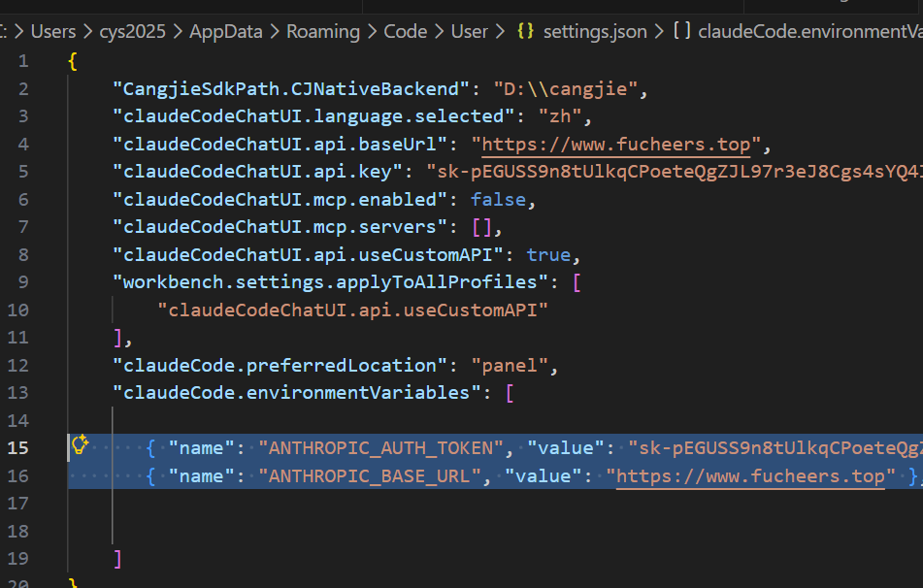Screen dimensions: 923x588
Task: Open User breadcrumb segment
Action: coord(469,31)
